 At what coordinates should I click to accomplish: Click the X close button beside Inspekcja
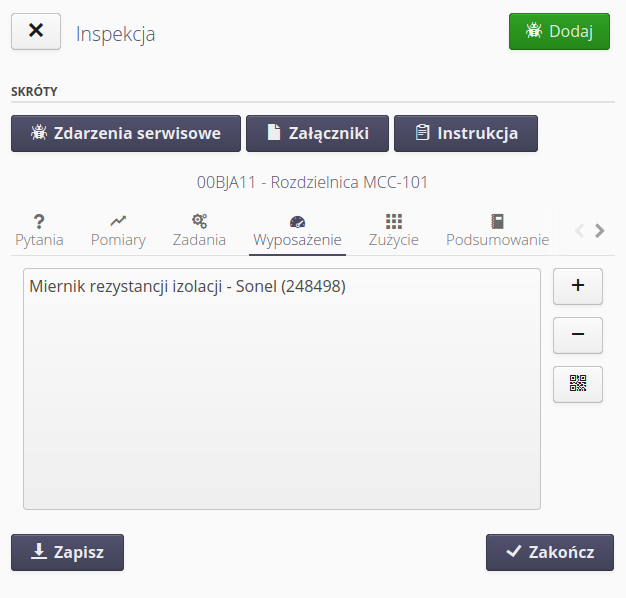36,31
